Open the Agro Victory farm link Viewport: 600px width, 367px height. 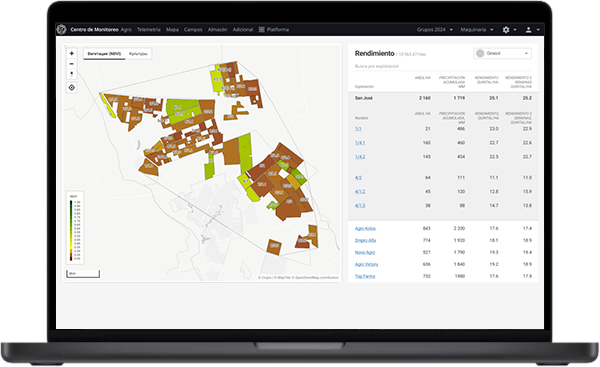(x=366, y=264)
